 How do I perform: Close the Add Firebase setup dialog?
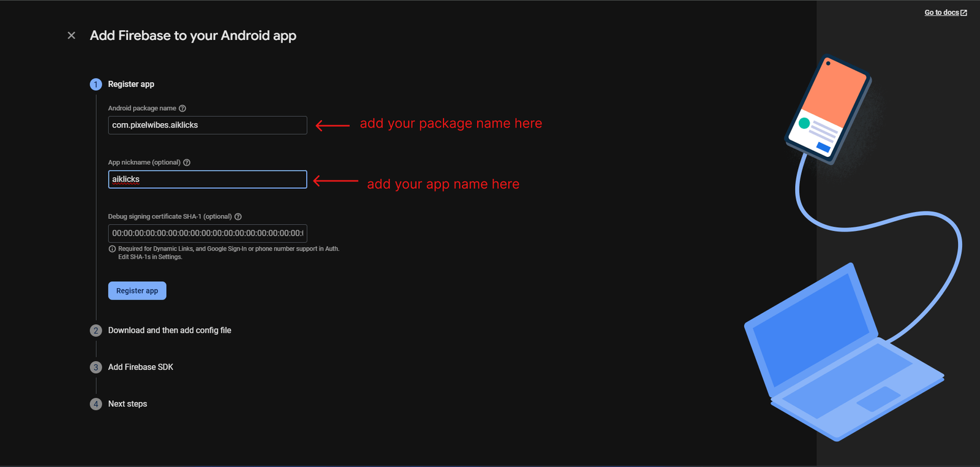point(72,36)
